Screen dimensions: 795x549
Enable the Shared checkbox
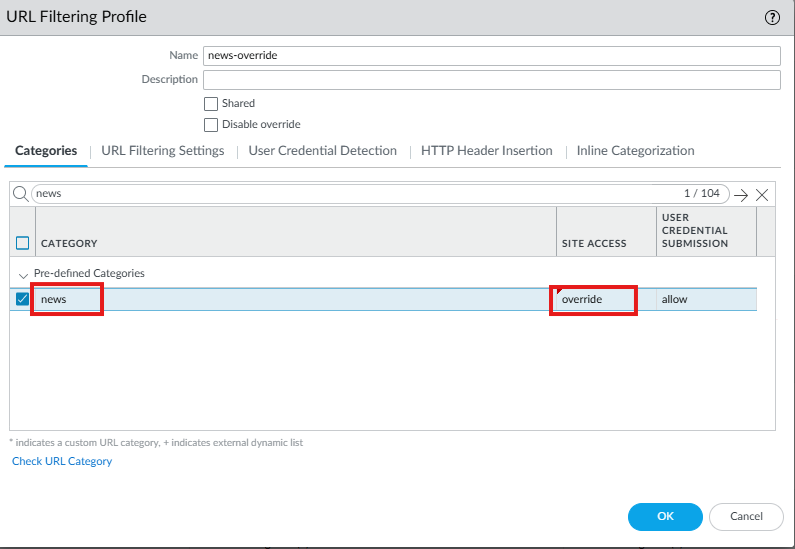pyautogui.click(x=211, y=103)
